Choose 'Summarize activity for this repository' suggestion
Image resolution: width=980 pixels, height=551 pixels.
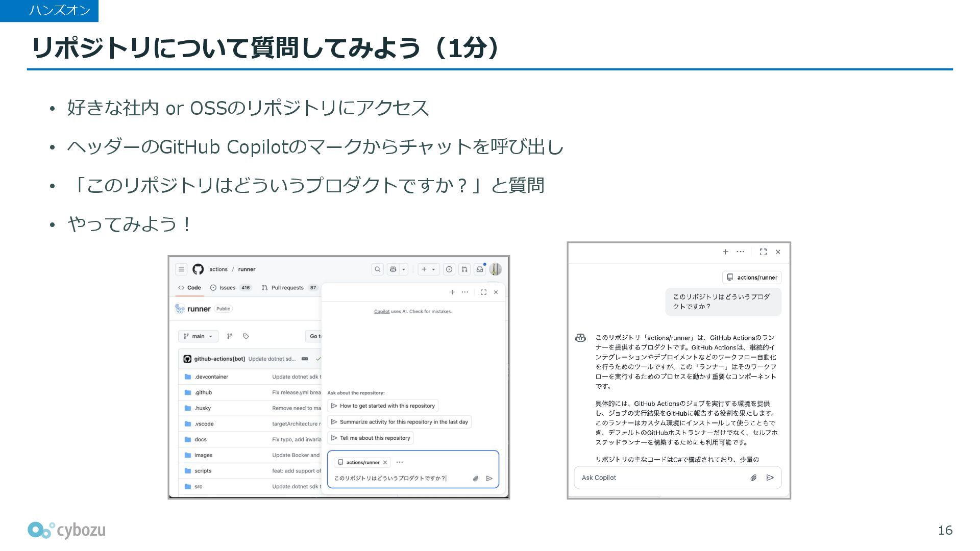tap(399, 422)
